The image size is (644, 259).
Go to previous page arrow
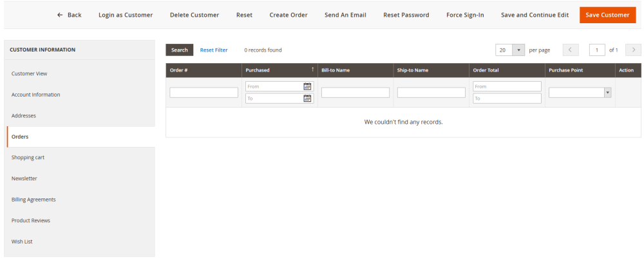click(571, 50)
